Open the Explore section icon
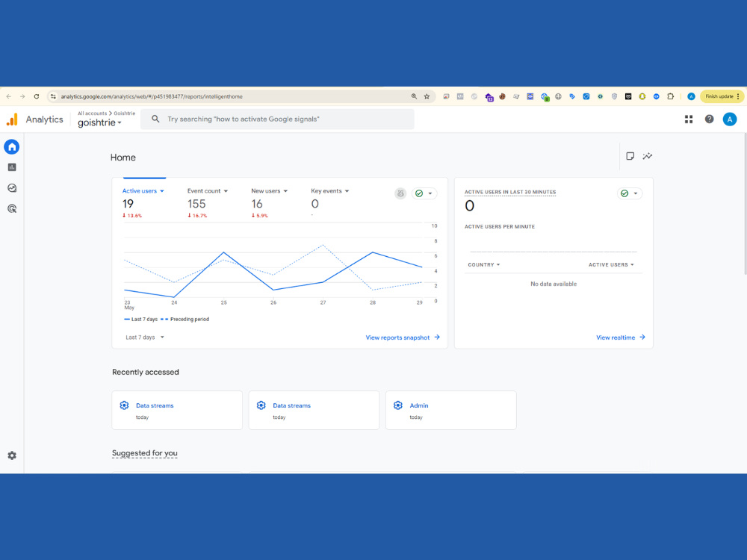 (12, 188)
